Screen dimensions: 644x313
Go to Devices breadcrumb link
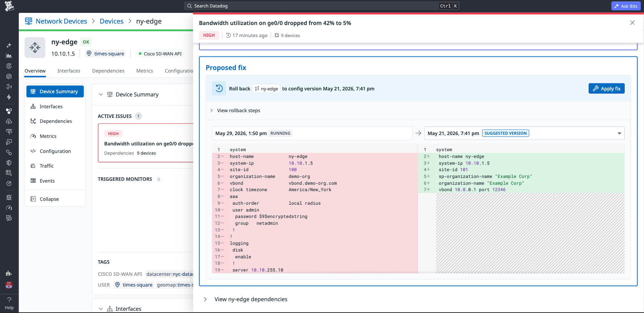[112, 21]
